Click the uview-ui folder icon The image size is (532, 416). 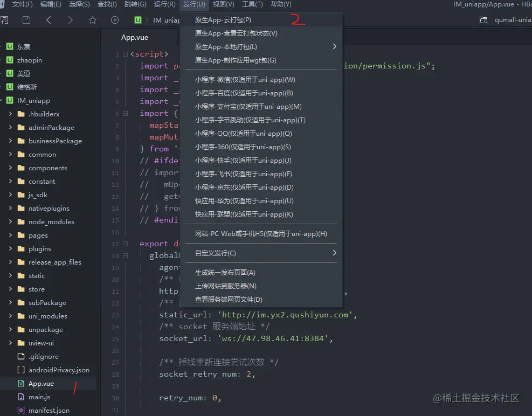pos(21,343)
